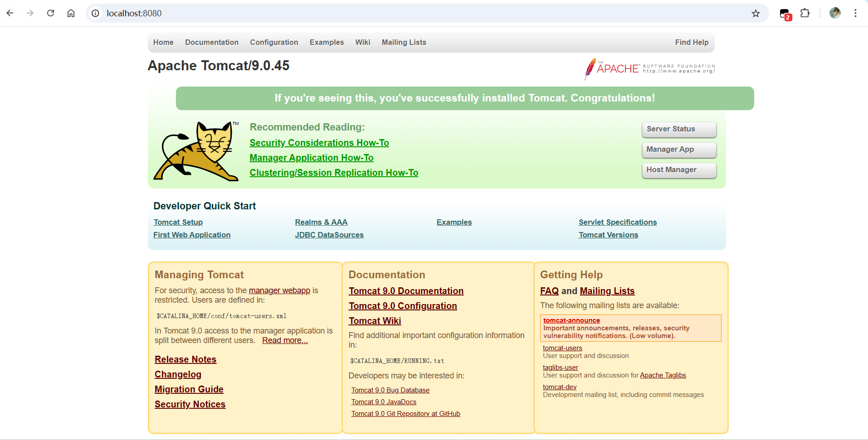
Task: Open the Release Notes link
Action: (x=185, y=359)
